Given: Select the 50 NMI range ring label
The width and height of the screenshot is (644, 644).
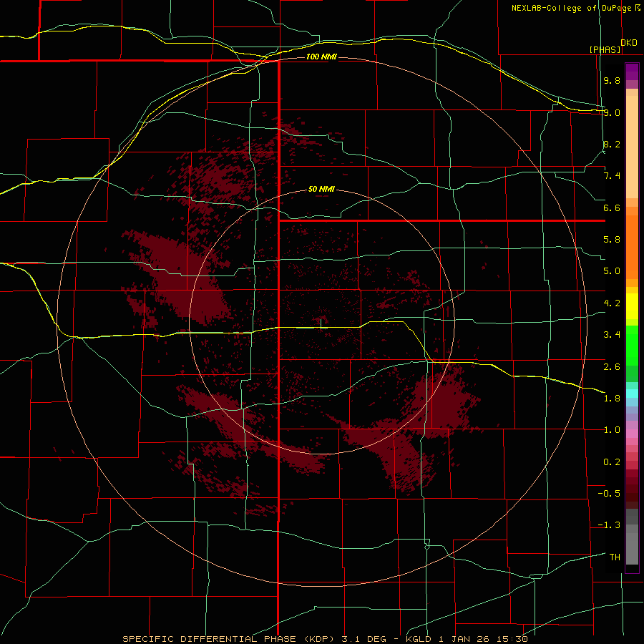Looking at the screenshot, I should coord(321,189).
